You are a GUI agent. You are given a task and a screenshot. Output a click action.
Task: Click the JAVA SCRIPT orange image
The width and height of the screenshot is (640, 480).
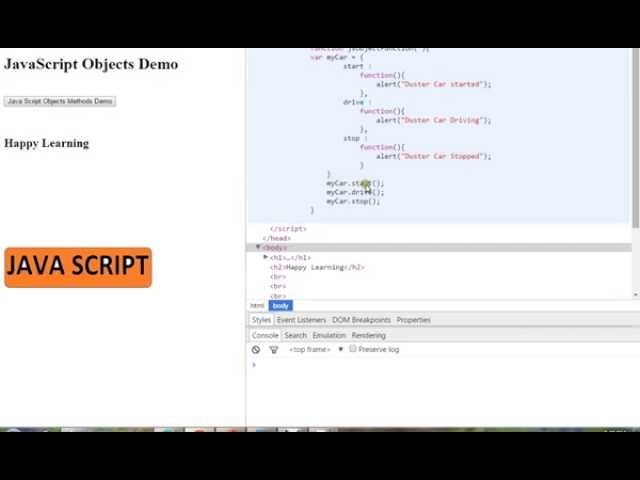(x=78, y=267)
